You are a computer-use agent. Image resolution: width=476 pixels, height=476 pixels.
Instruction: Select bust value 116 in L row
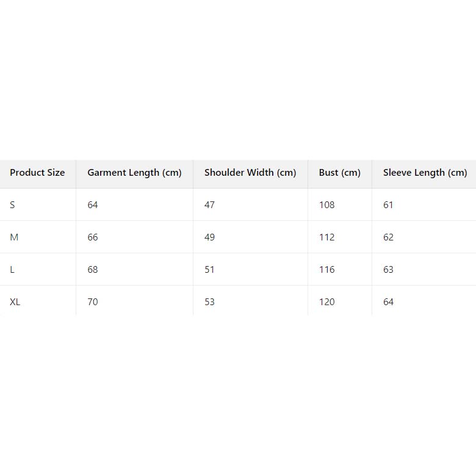point(326,270)
